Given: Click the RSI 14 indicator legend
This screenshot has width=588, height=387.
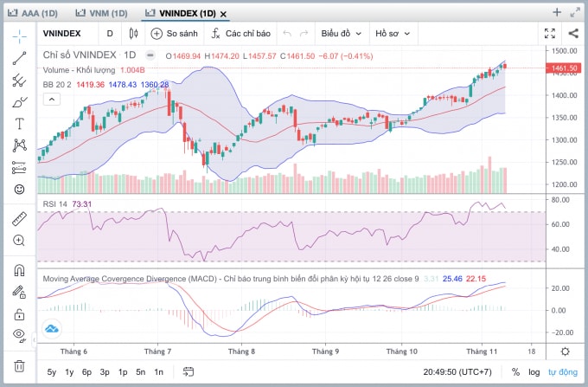Looking at the screenshot, I should click(x=54, y=204).
